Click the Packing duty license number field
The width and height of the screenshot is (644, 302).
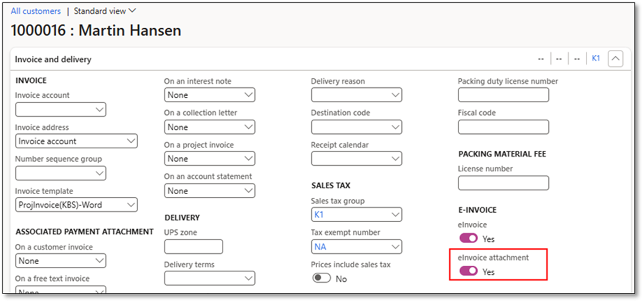pyautogui.click(x=503, y=95)
